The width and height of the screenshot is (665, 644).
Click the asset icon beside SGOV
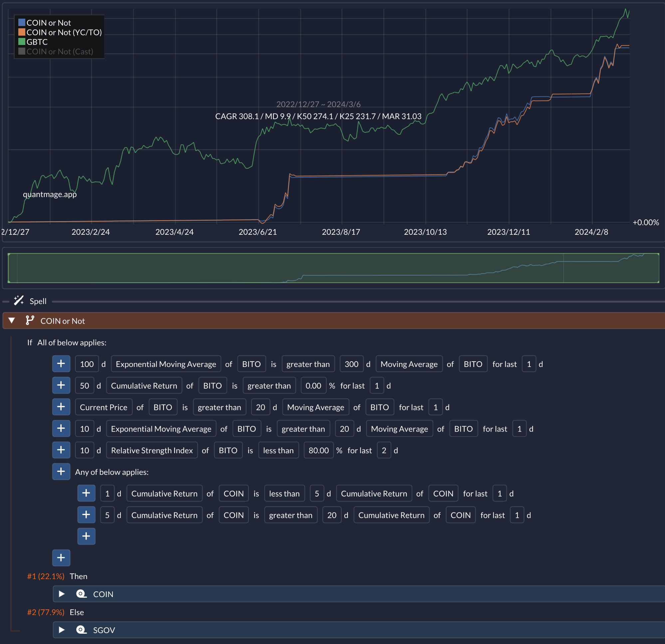(x=81, y=630)
